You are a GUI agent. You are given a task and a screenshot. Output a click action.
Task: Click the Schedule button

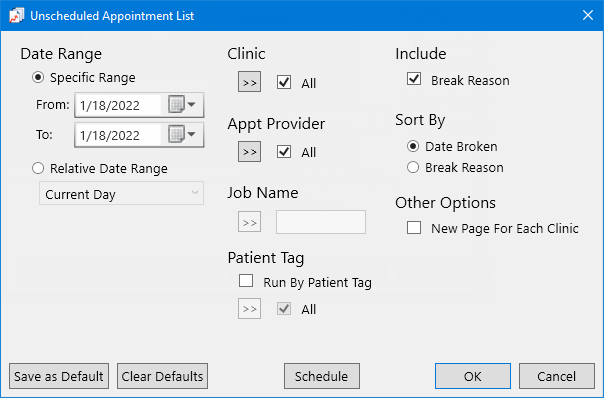(x=322, y=376)
